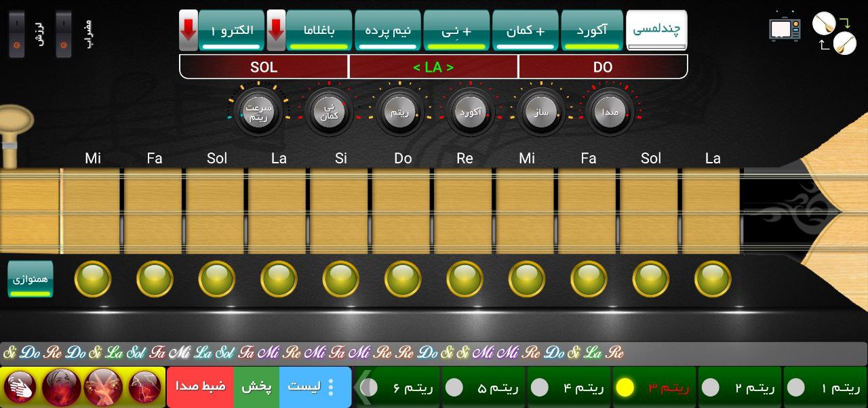
Task: Adjust the ساز instrument knob
Action: [x=540, y=112]
